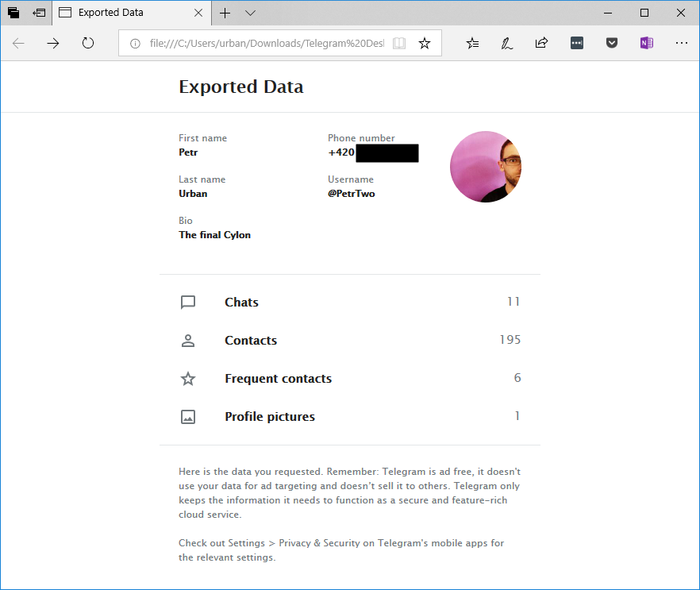700x590 pixels.
Task: Set these tabs aside icon
Action: tap(40, 13)
